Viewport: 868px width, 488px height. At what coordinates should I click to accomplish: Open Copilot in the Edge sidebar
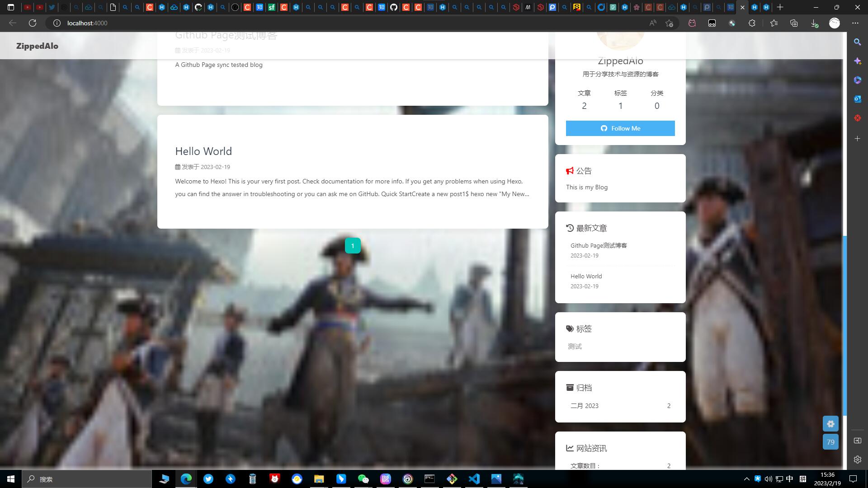pyautogui.click(x=857, y=60)
